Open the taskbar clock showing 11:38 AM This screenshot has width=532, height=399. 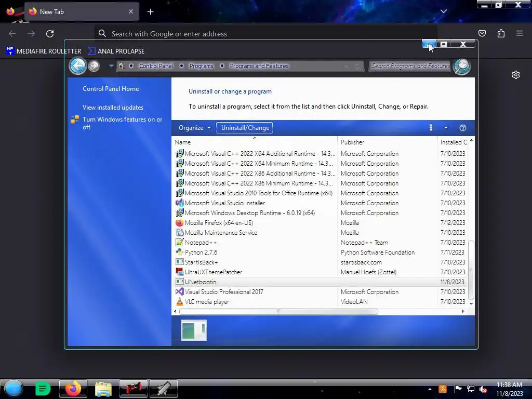pos(509,389)
